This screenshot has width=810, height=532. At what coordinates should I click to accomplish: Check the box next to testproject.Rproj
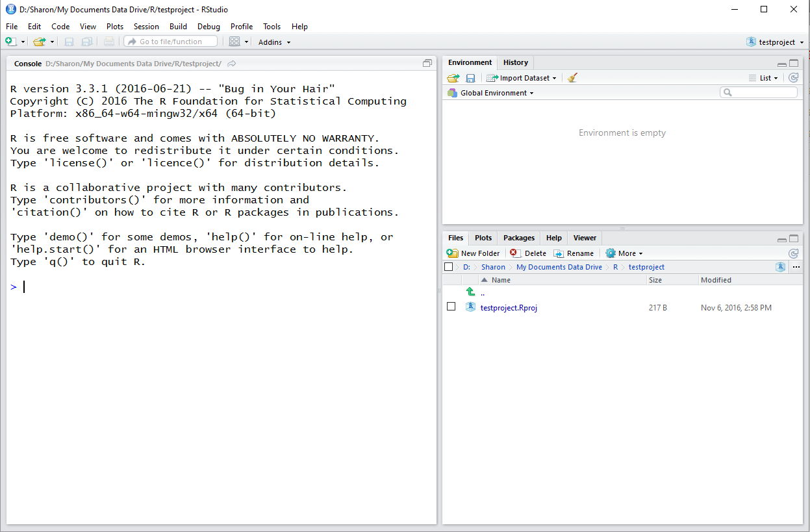coord(451,307)
